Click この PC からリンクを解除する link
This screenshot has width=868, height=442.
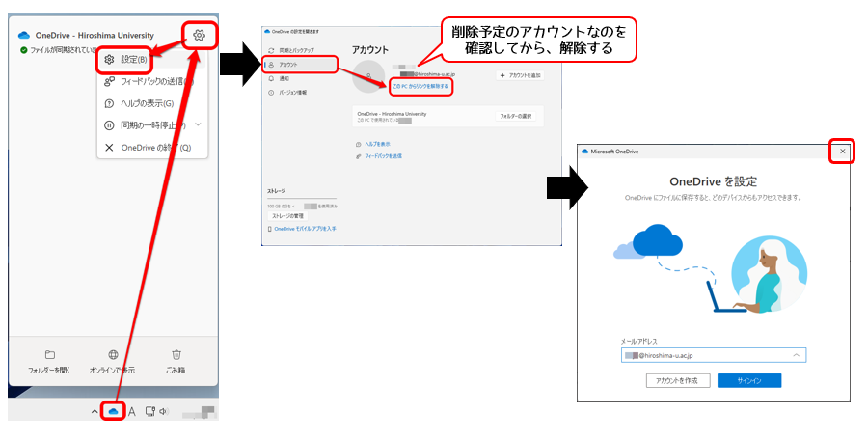tap(420, 87)
